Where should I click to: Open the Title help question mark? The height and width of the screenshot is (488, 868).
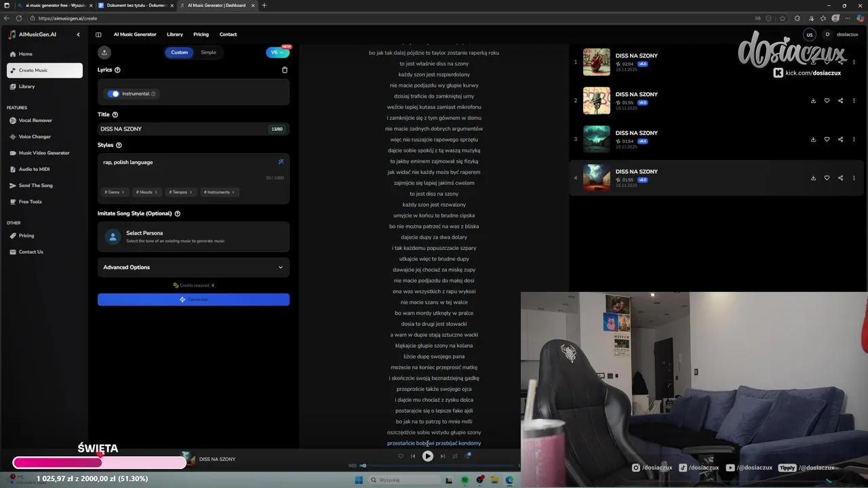coord(115,115)
